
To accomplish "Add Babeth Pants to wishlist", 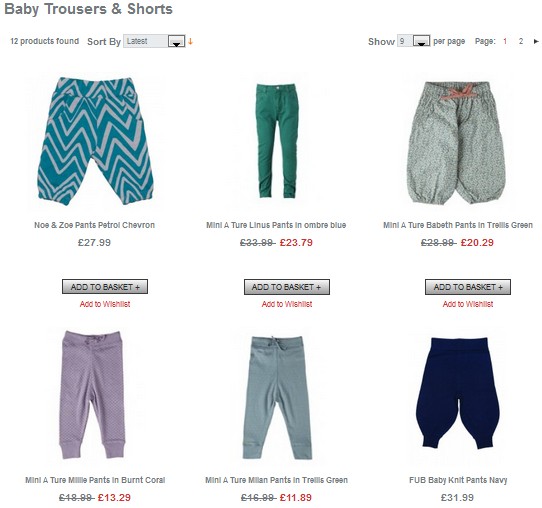I will coord(468,304).
